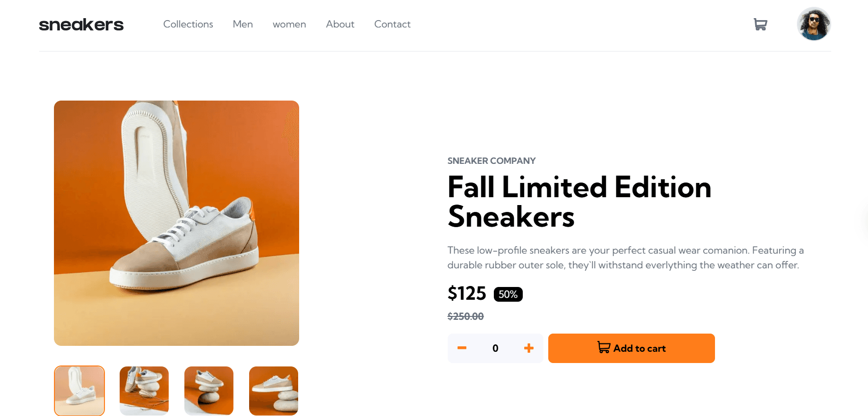Decrease quantity with the minus icon

coord(462,348)
